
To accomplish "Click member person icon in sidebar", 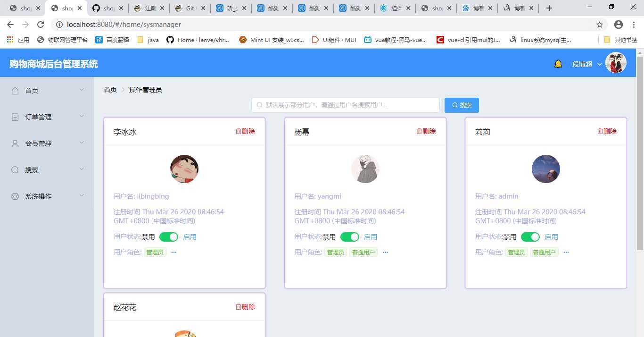I will (15, 143).
